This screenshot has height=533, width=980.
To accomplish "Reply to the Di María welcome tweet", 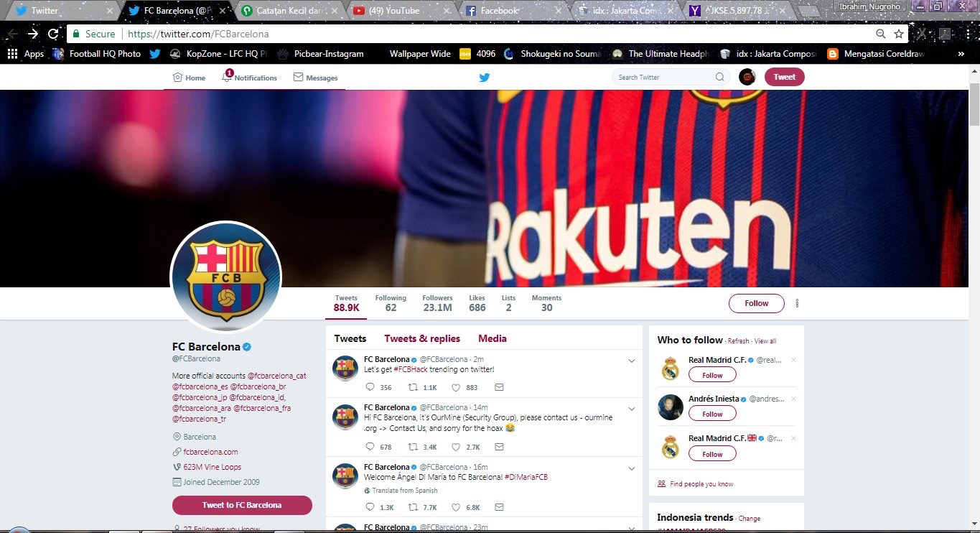I will pyautogui.click(x=370, y=507).
